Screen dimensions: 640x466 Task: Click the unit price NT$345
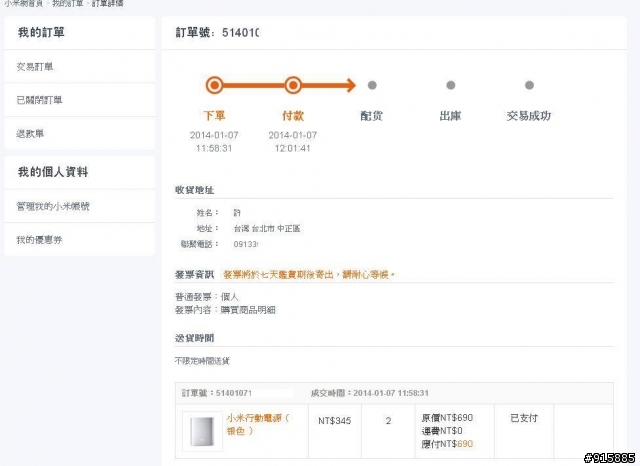[x=335, y=421]
